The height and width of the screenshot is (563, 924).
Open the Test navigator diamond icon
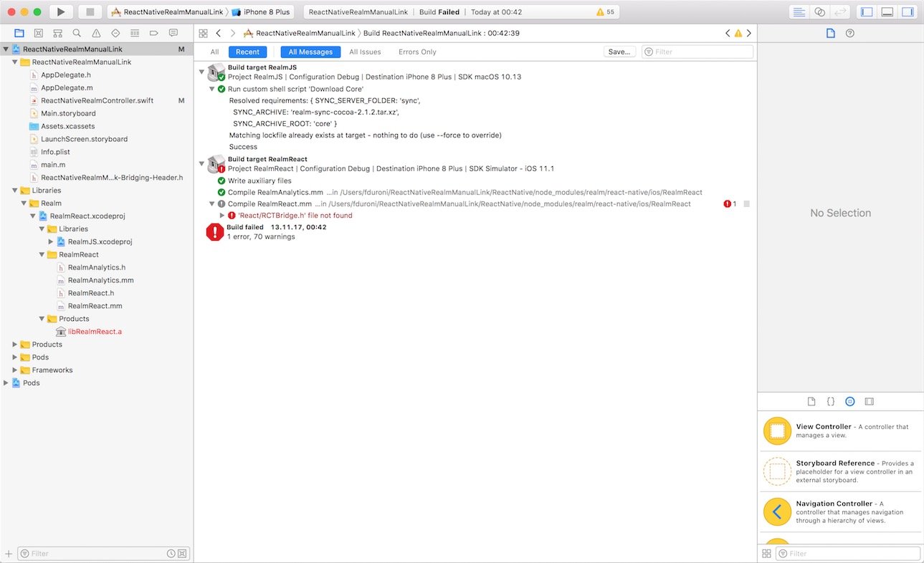click(115, 33)
